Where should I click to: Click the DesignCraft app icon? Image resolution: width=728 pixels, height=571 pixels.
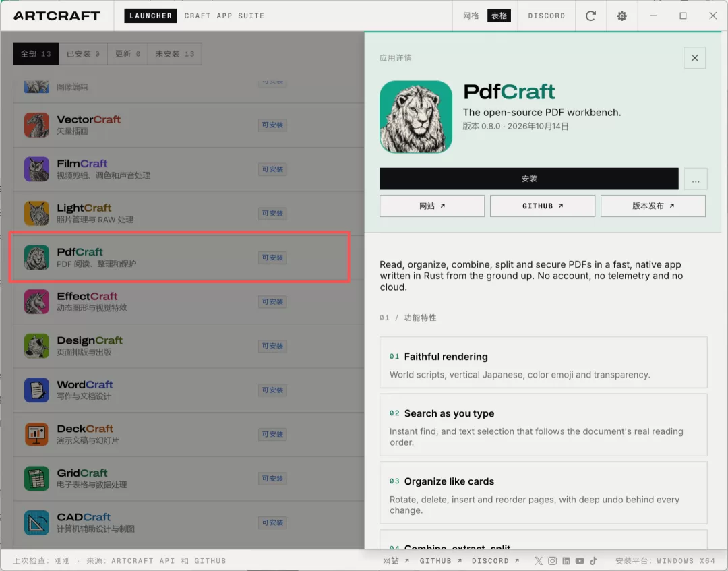tap(36, 346)
